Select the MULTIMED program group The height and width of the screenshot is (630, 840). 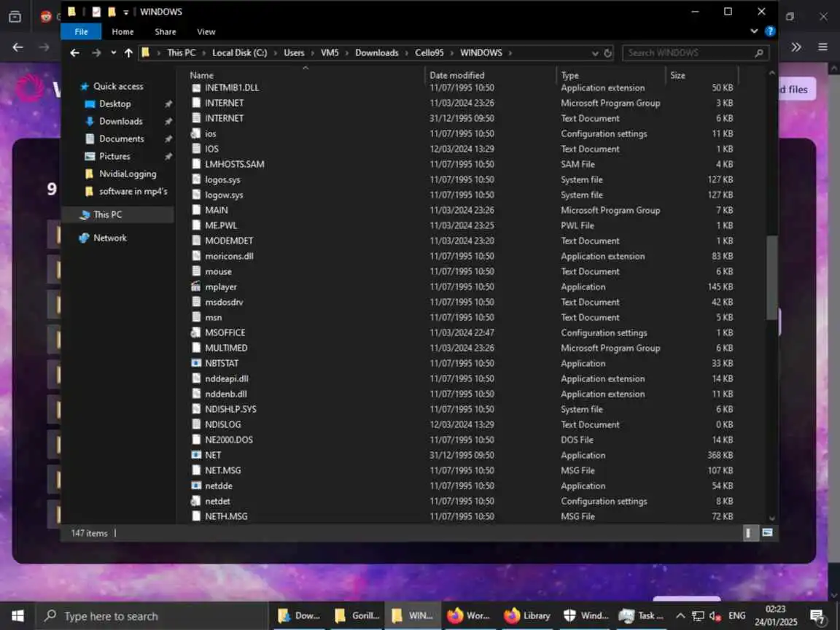pos(226,349)
